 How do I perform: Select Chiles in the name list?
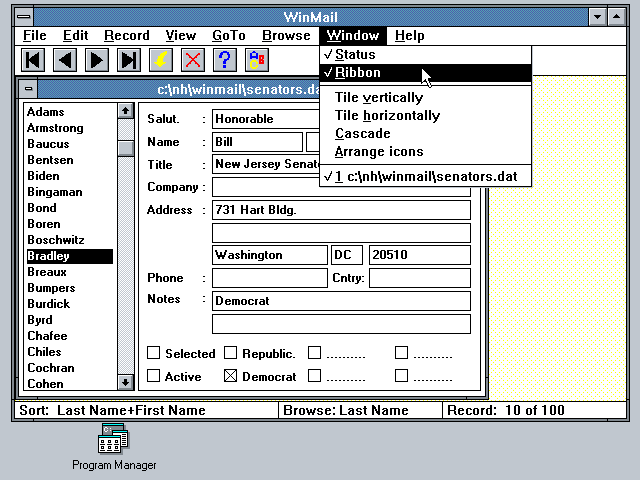pos(69,352)
